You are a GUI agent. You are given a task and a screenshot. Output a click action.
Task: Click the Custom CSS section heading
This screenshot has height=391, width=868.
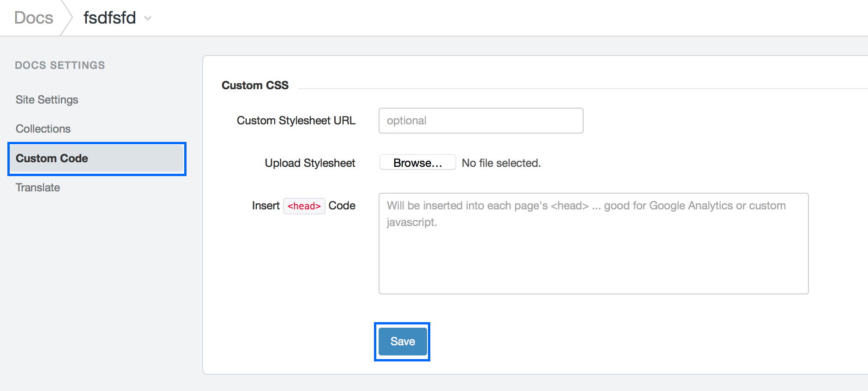click(x=255, y=86)
